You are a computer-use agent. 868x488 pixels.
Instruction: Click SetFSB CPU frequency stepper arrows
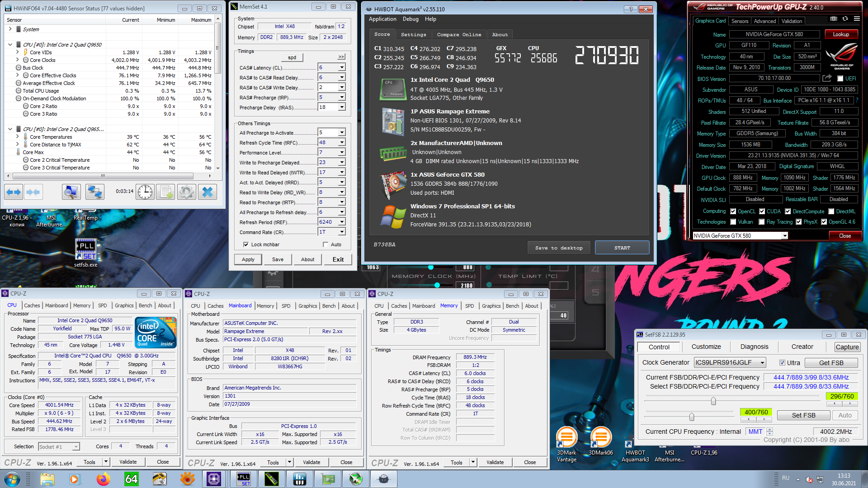(x=770, y=432)
